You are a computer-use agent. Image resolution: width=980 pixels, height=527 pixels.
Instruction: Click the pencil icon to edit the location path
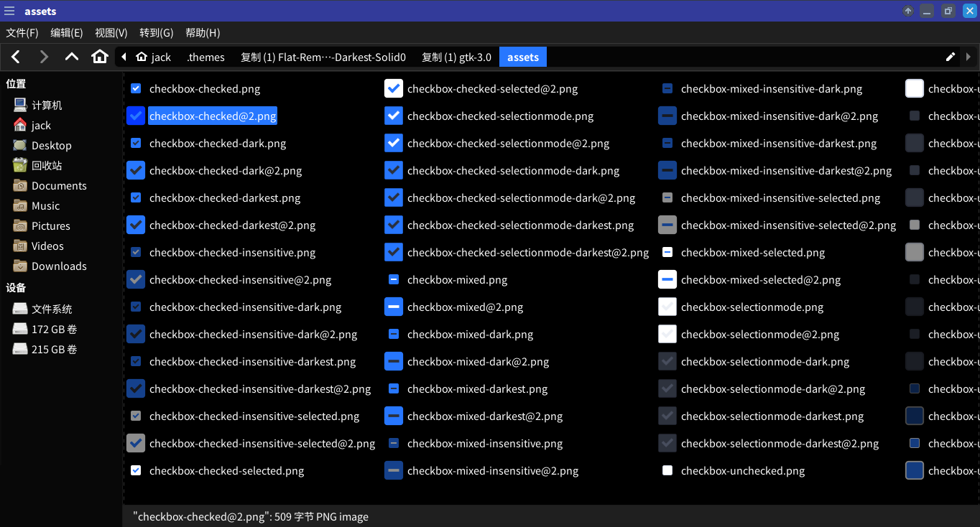click(950, 56)
